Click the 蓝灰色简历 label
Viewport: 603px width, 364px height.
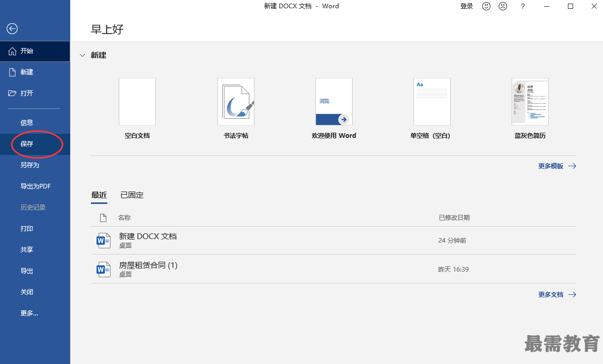click(x=530, y=135)
